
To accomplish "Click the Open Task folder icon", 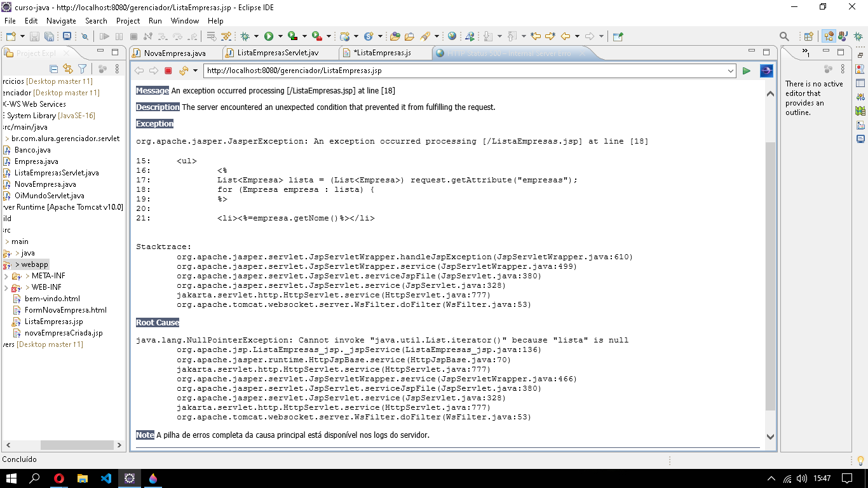I will pos(409,37).
